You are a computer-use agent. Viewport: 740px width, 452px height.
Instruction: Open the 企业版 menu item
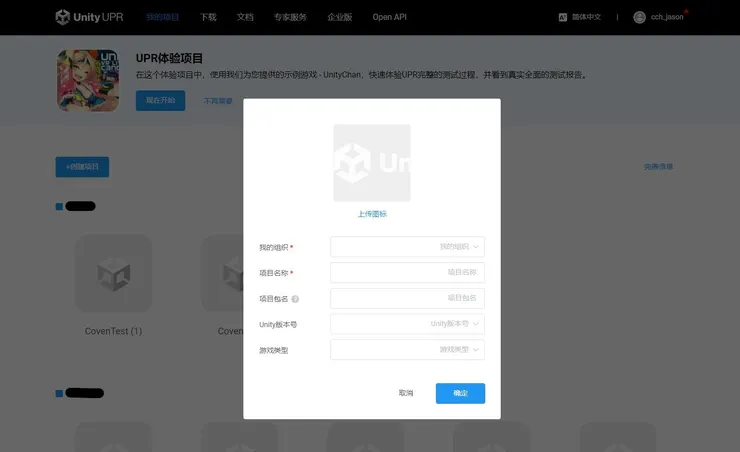coord(340,17)
